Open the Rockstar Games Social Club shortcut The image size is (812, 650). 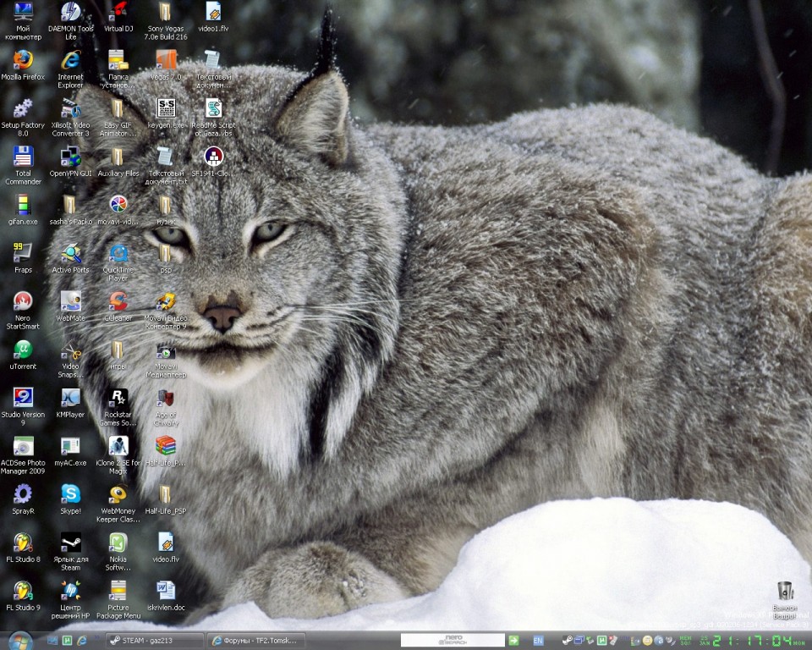pos(118,399)
